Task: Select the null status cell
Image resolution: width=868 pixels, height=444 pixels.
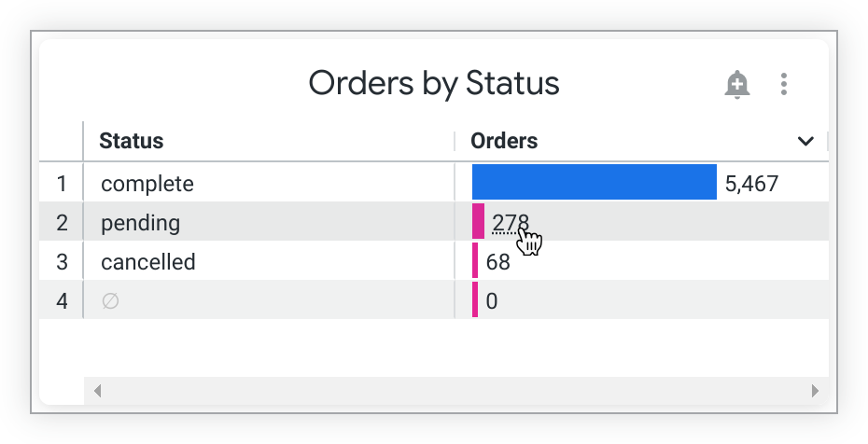Action: point(110,301)
